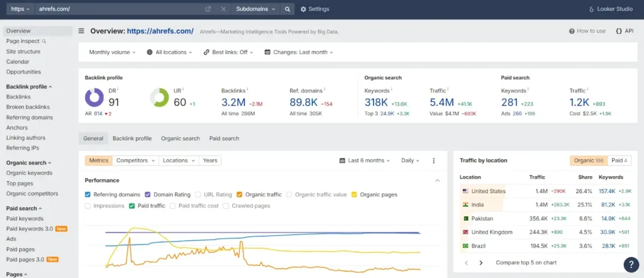Open the Last 6 months date range dropdown

pyautogui.click(x=365, y=160)
